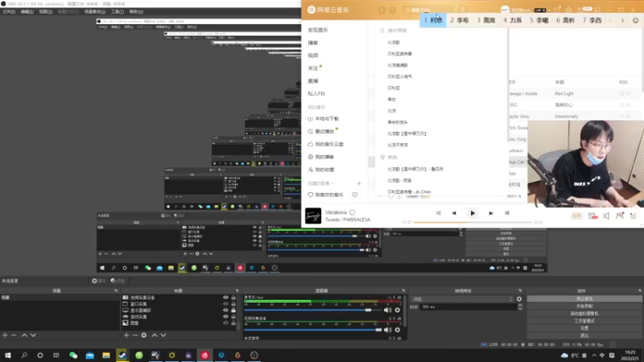Seek in NetEase song progress bar
Image resolution: width=644 pixels, height=362 pixels.
click(473, 222)
